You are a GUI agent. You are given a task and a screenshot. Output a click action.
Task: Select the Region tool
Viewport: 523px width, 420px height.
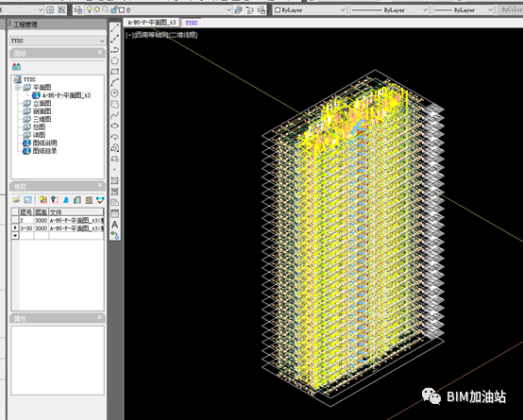tap(115, 202)
